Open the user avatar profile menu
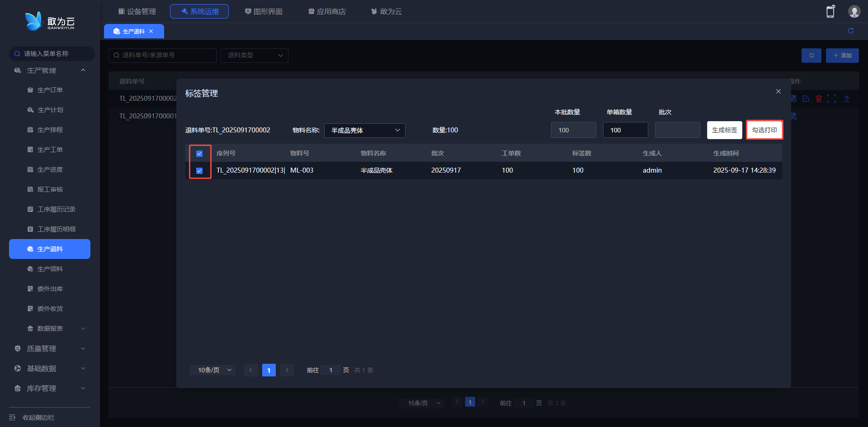The image size is (868, 427). [854, 12]
